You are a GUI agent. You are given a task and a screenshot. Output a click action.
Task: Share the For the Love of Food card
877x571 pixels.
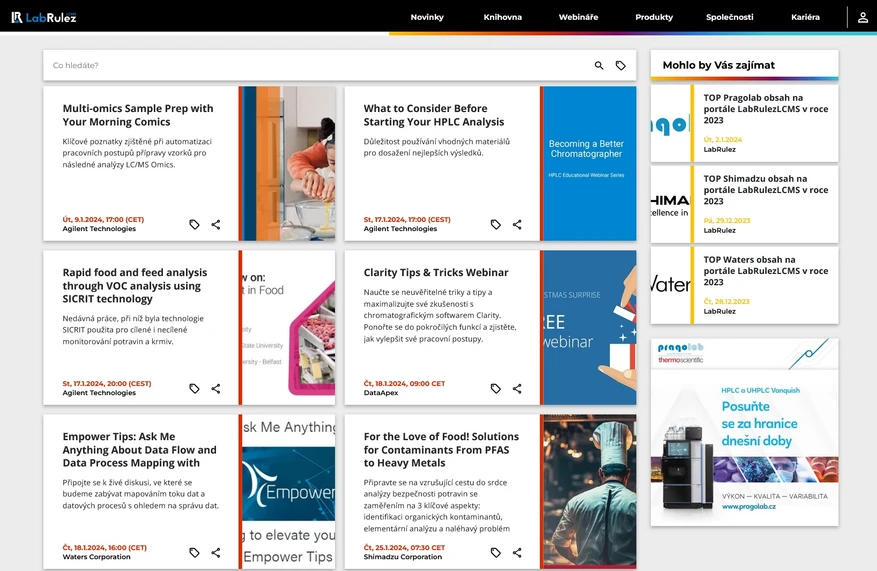[517, 553]
